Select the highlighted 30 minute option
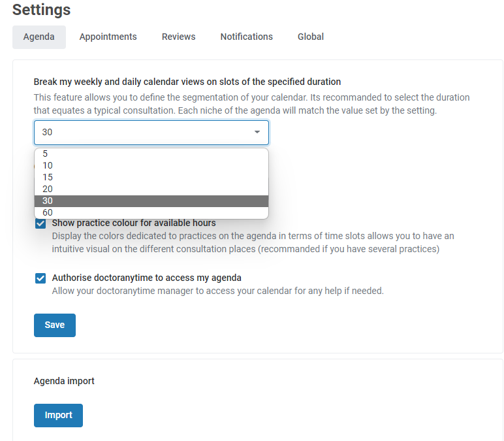 coord(151,201)
